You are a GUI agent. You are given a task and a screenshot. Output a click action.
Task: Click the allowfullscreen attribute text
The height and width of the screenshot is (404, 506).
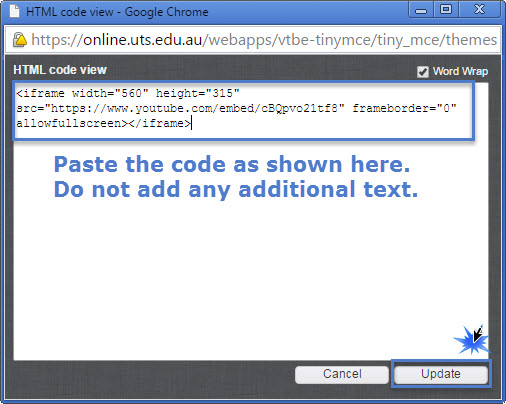69,124
